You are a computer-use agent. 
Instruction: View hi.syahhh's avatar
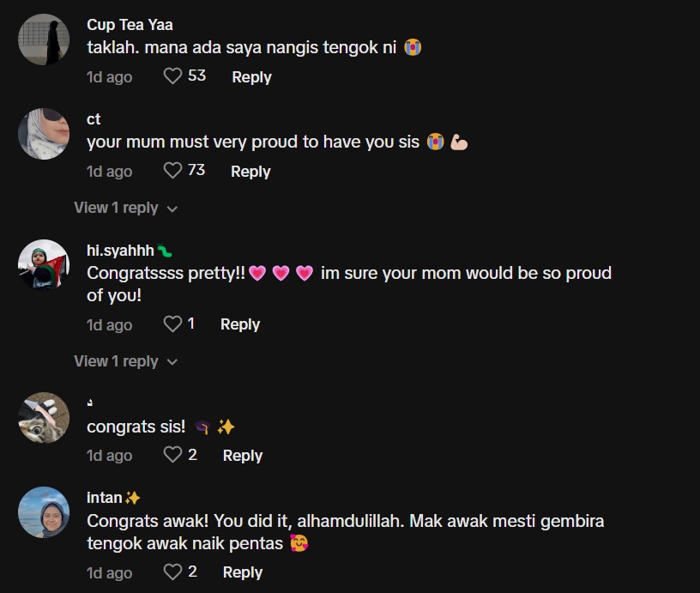pos(44,265)
